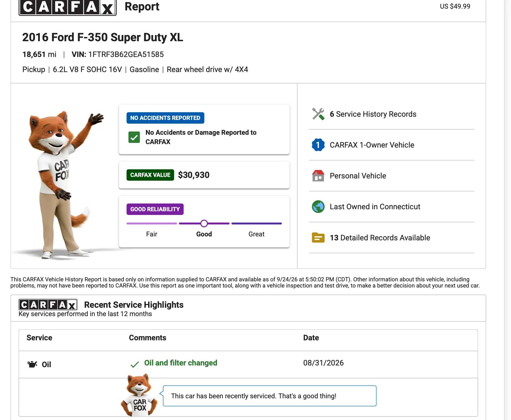The image size is (511, 420).
Task: Click the Pickup body type text
Action: click(34, 70)
